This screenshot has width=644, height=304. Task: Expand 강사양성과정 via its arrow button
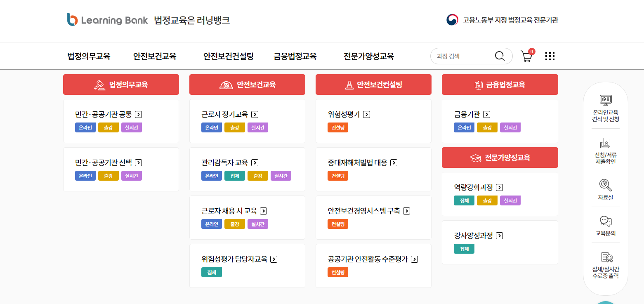coord(499,236)
